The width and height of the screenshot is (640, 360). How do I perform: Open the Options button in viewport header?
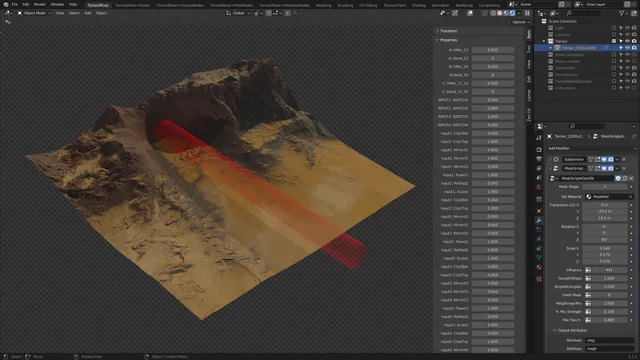click(x=520, y=22)
